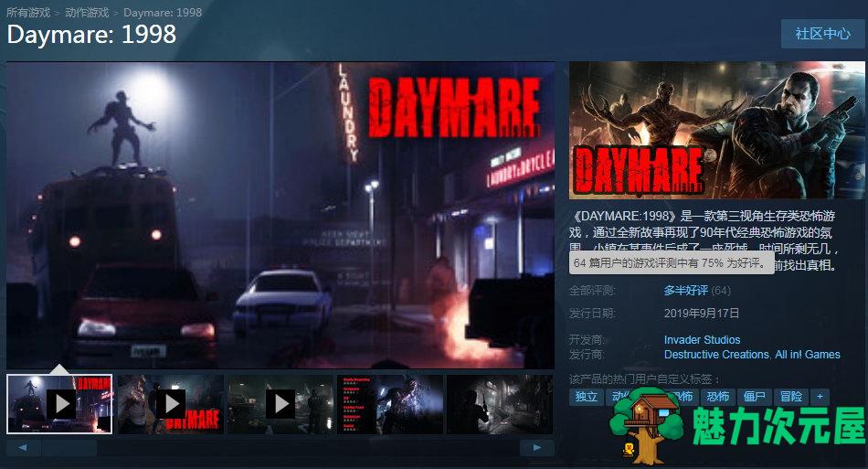Play the third video thumbnail
The width and height of the screenshot is (868, 469).
pyautogui.click(x=281, y=404)
